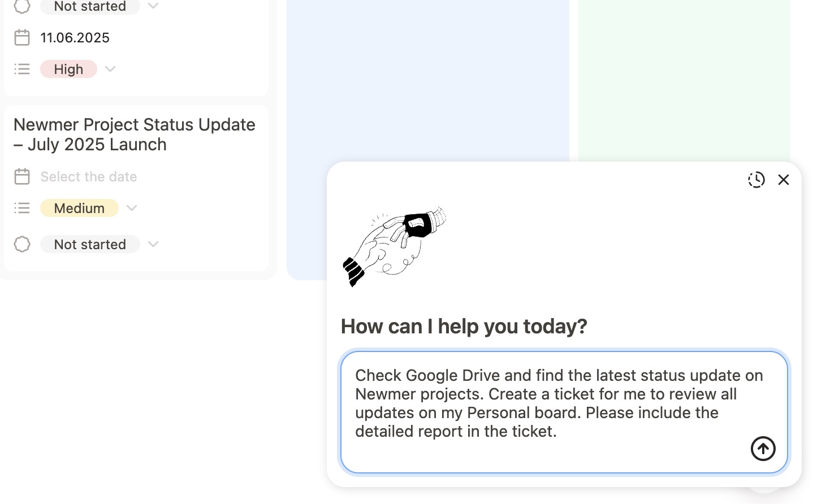Click the calendar icon beside 11.06.2025

coord(22,38)
